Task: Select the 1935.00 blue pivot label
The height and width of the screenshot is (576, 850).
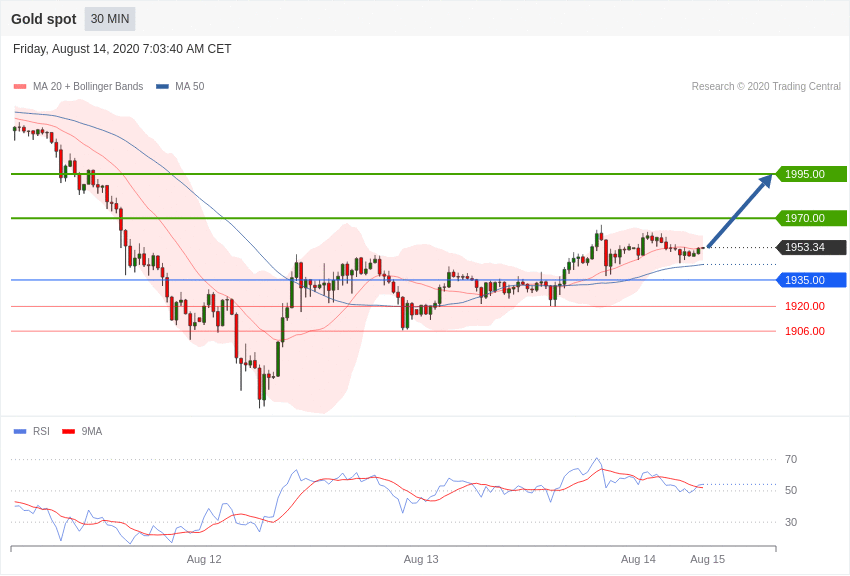Action: click(812, 280)
